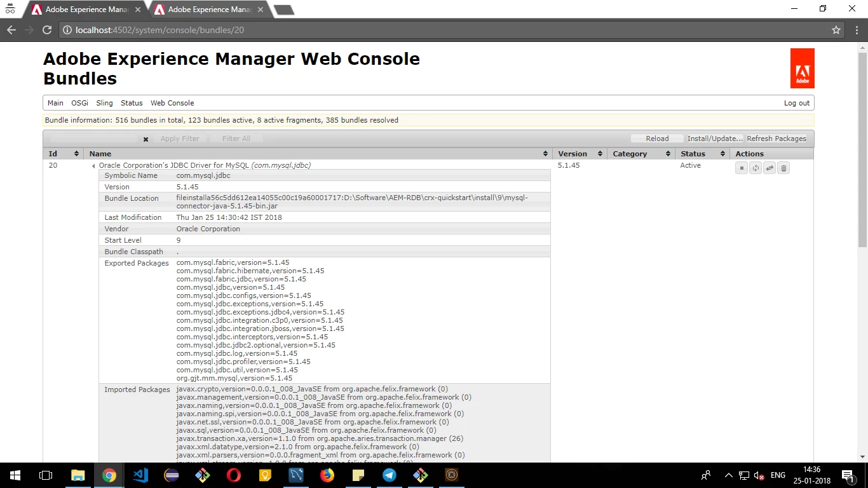
Task: Open the OSGi menu
Action: click(x=79, y=103)
